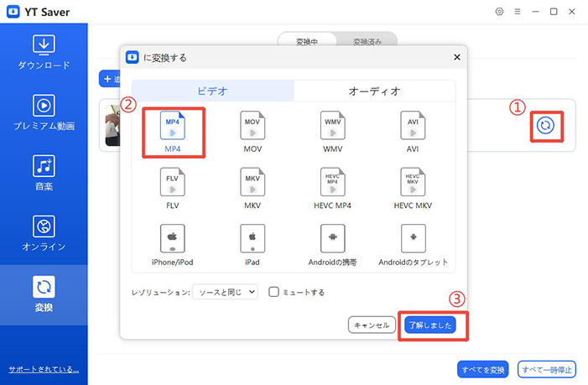588x385 pixels.
Task: Open the サポートされている... link
Action: [44, 369]
